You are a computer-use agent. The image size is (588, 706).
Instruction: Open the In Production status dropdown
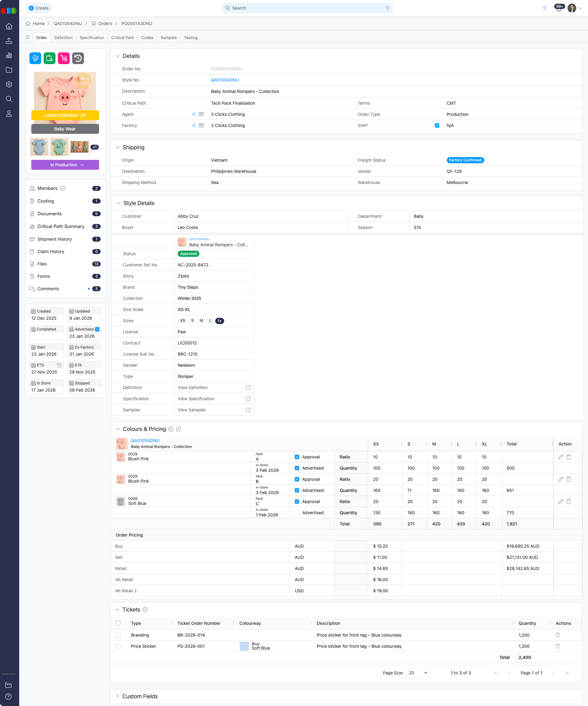[x=65, y=165]
